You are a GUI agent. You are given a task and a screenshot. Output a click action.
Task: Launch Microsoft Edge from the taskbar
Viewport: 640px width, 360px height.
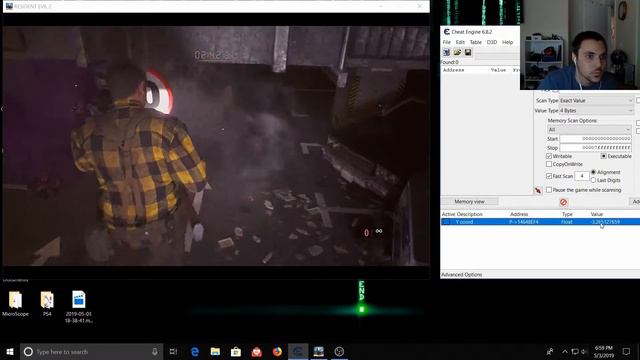tap(195, 351)
